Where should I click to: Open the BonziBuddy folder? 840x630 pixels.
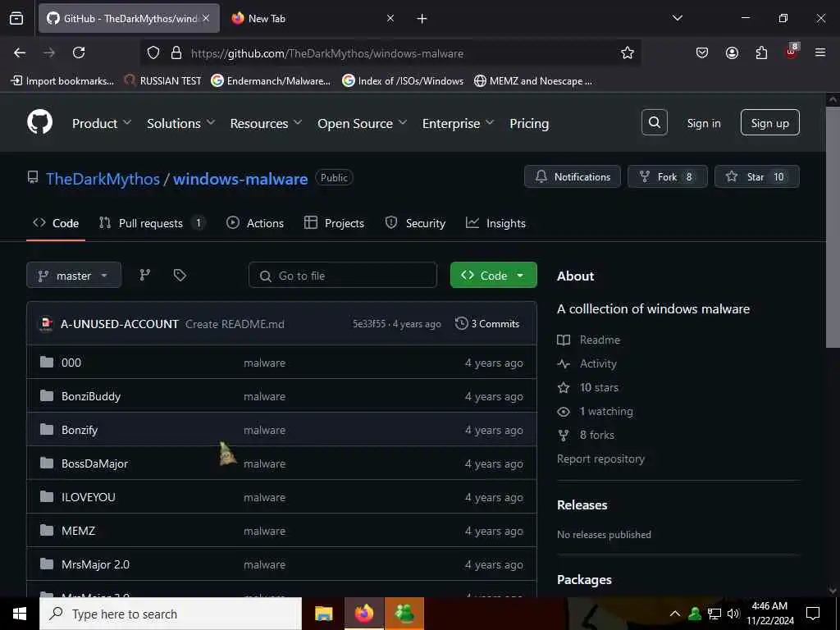pyautogui.click(x=91, y=396)
